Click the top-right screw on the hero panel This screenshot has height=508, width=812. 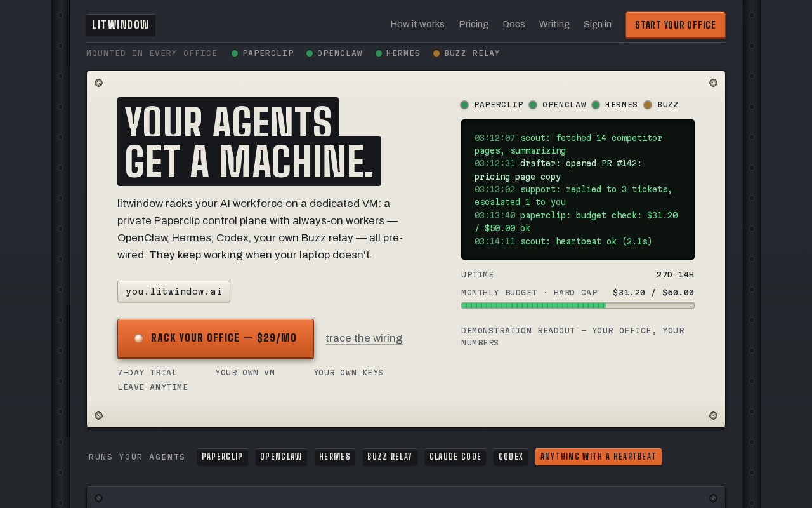pyautogui.click(x=713, y=83)
